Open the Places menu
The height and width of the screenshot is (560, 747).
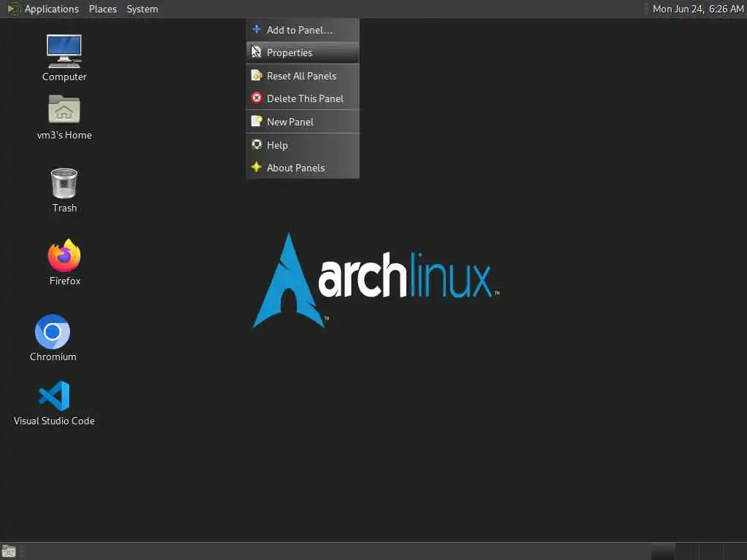[x=103, y=9]
